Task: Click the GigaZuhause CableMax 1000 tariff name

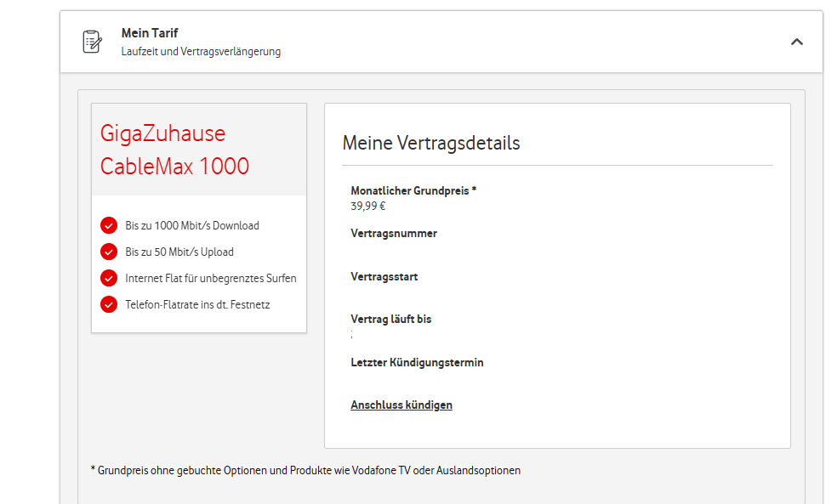Action: click(174, 150)
